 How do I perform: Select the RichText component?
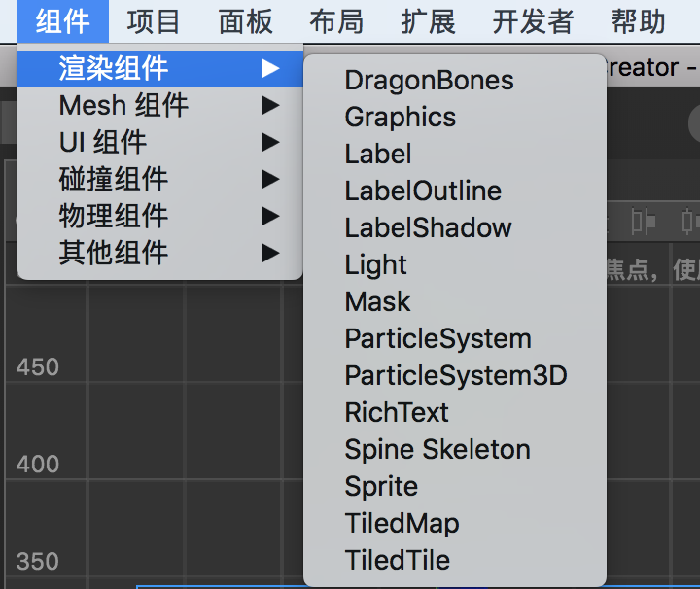[x=397, y=413]
